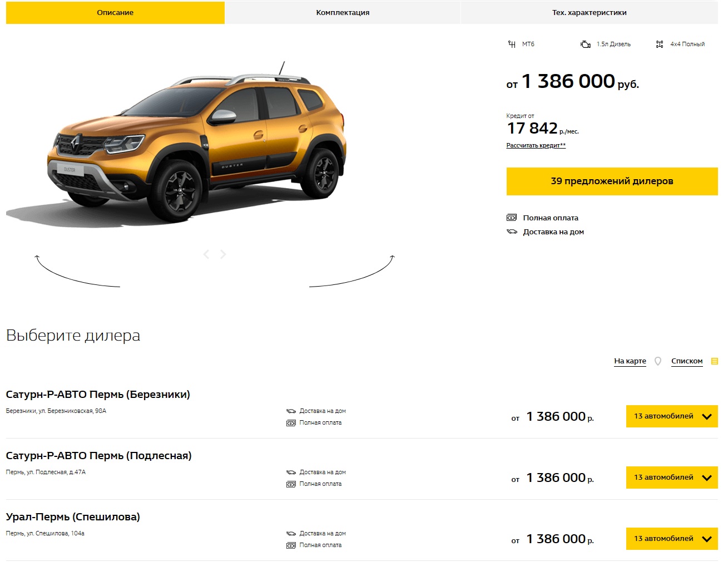728x566 pixels.
Task: Expand 13 автомобилей for Подлесная dealer
Action: pos(672,478)
